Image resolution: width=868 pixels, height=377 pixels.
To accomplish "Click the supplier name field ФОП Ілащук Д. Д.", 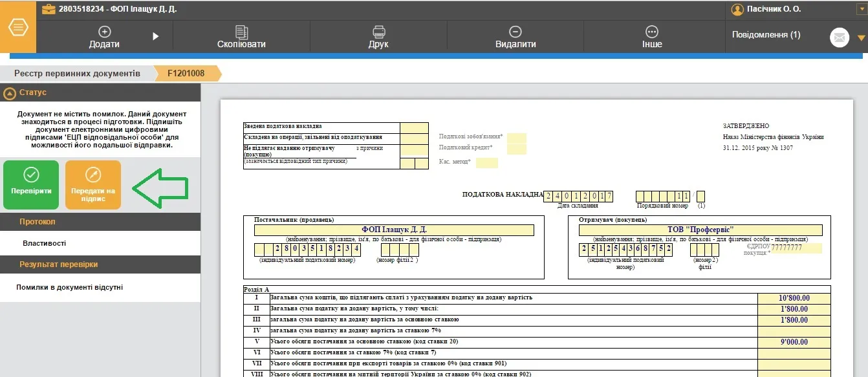I will [x=394, y=230].
